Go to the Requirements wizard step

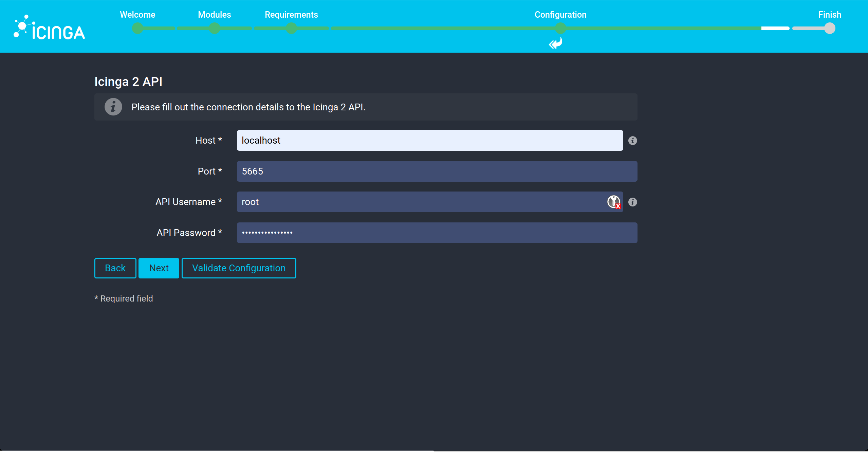click(291, 15)
